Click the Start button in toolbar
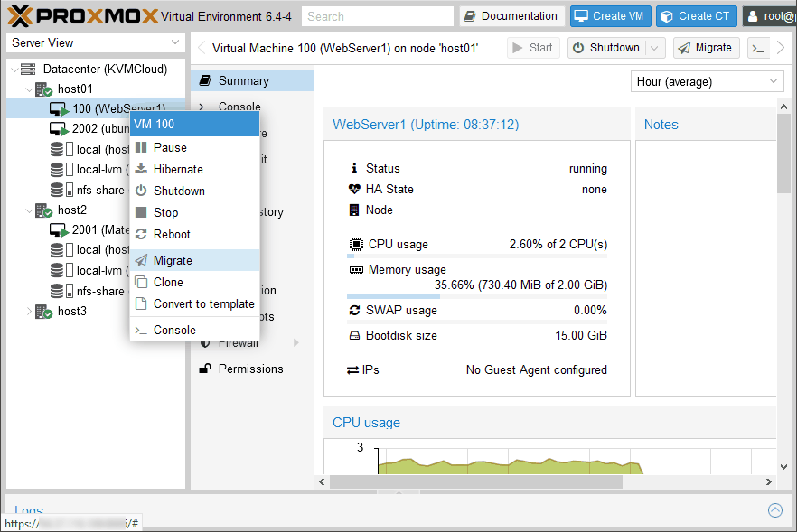The image size is (797, 532). [533, 48]
